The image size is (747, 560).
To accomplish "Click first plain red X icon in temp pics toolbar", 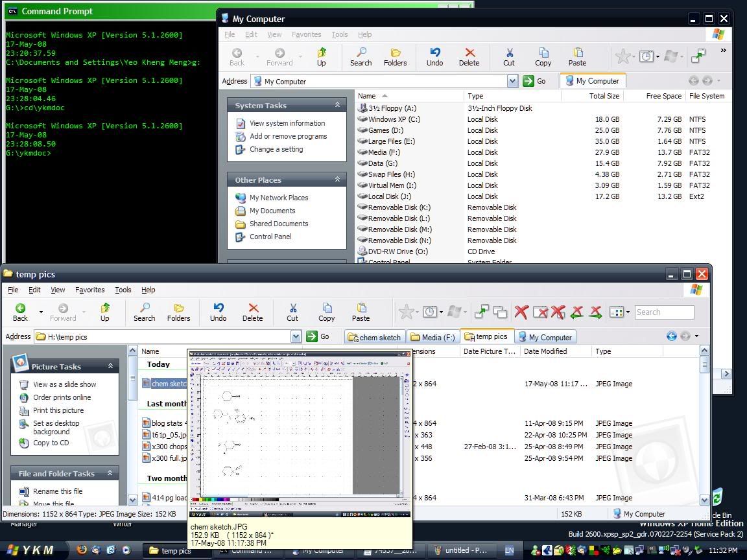I will [521, 312].
